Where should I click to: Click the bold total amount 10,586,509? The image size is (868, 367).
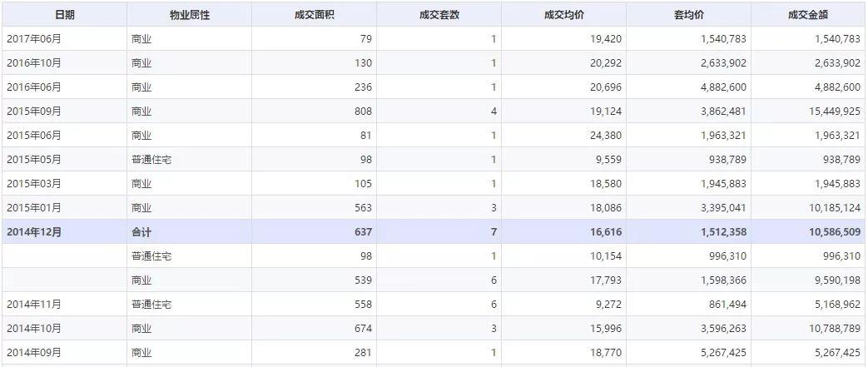[x=834, y=232]
